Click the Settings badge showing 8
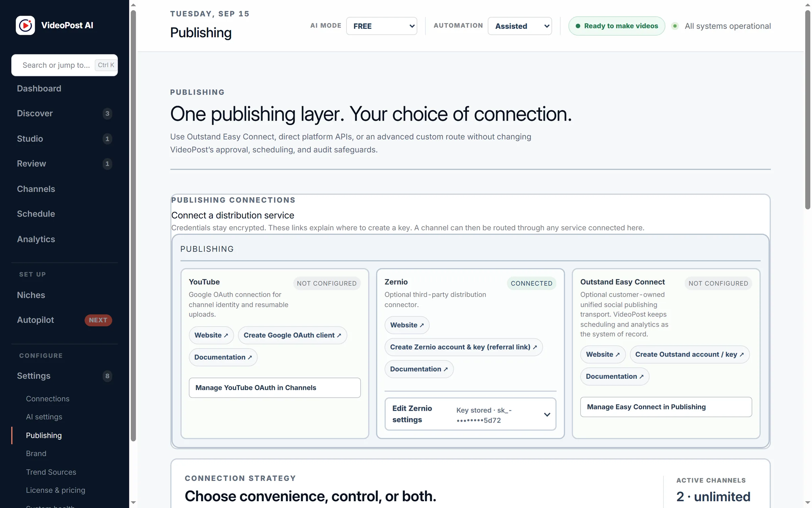 pos(107,376)
